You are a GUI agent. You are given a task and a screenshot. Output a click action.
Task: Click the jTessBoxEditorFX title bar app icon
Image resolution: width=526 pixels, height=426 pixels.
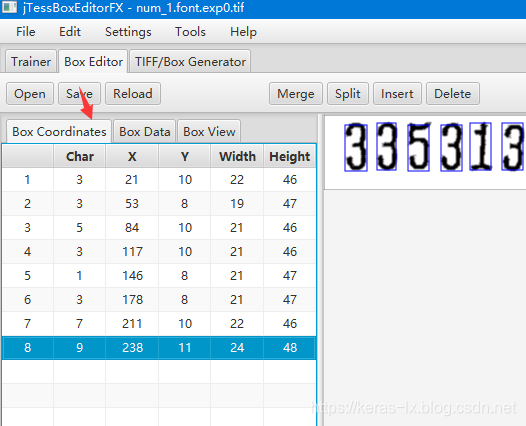9,7
